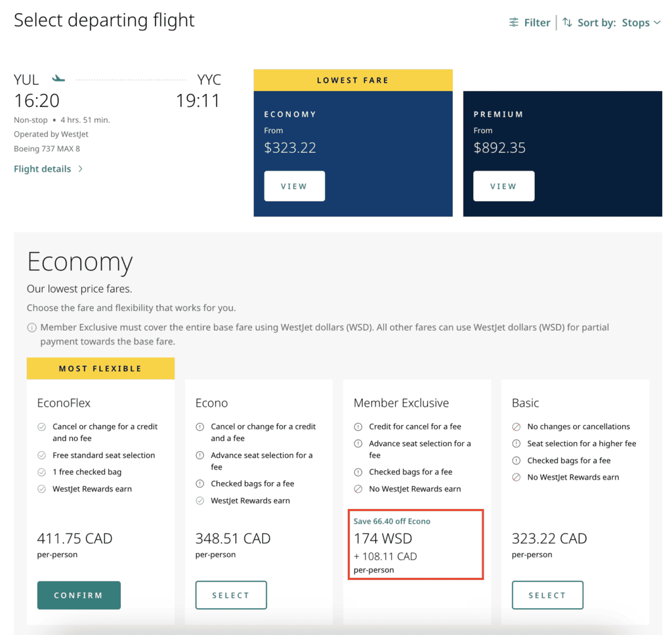Click Save 66.40 off Econo text
Screen dimensions: 672x635
pos(392,522)
